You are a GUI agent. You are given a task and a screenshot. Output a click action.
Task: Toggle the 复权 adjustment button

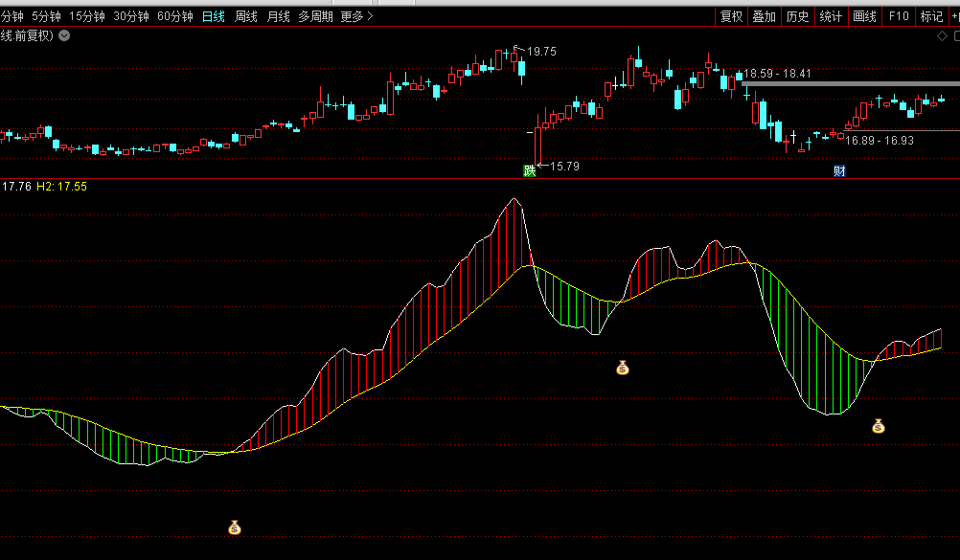click(x=731, y=16)
